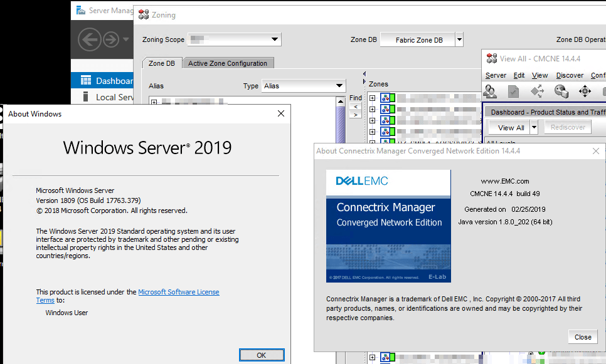Screen dimensions: 606x364
Task: Expand the second zone in Zones tree
Action: pos(372,109)
